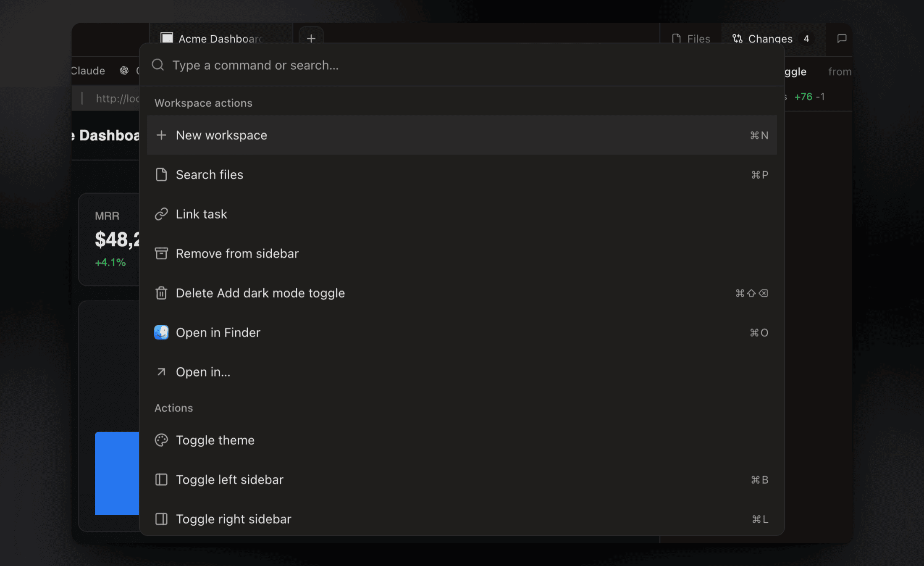Click the MRR label on the card
The width and height of the screenshot is (924, 566).
(107, 216)
